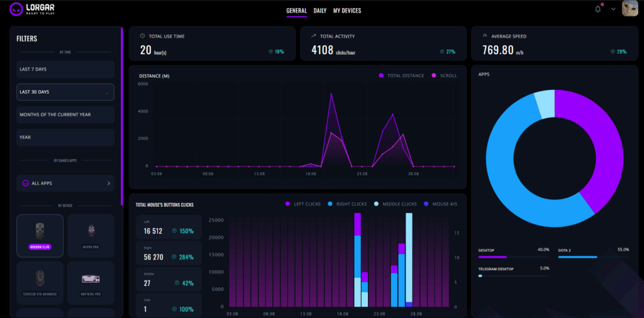Expand the account dropdown chevron near avatar
The image size is (644, 318).
[613, 9]
